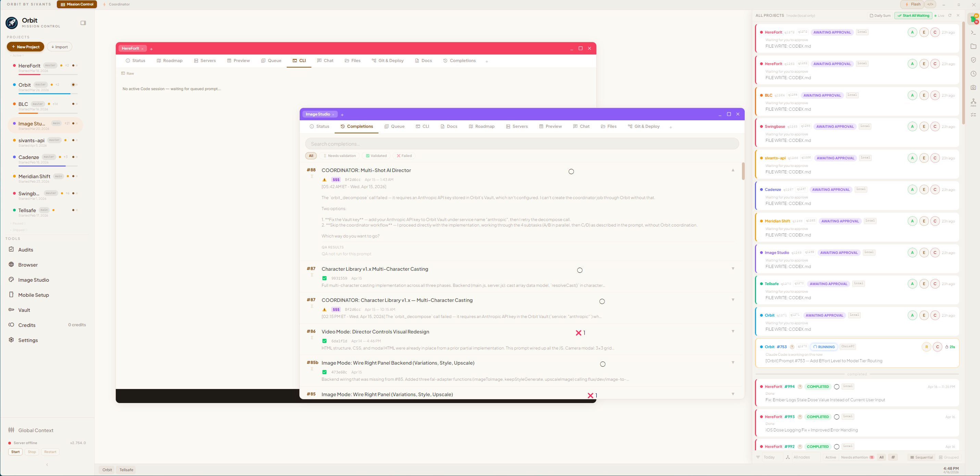980x476 pixels.
Task: Click the New Project button
Action: coord(25,46)
